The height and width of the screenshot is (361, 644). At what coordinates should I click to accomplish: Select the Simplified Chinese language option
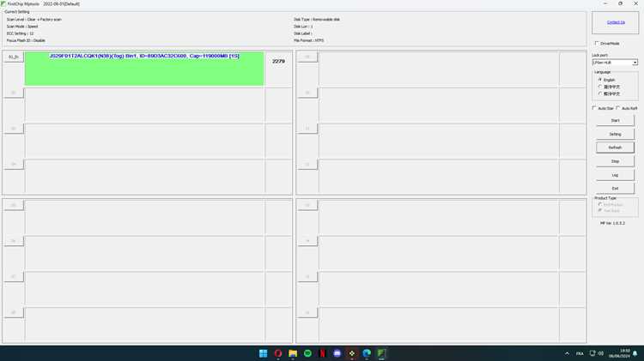point(600,87)
